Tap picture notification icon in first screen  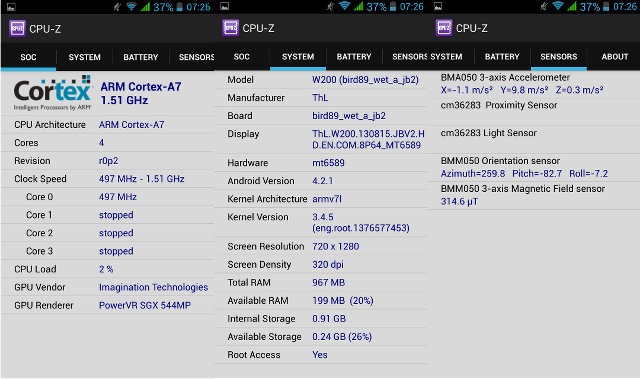point(11,7)
